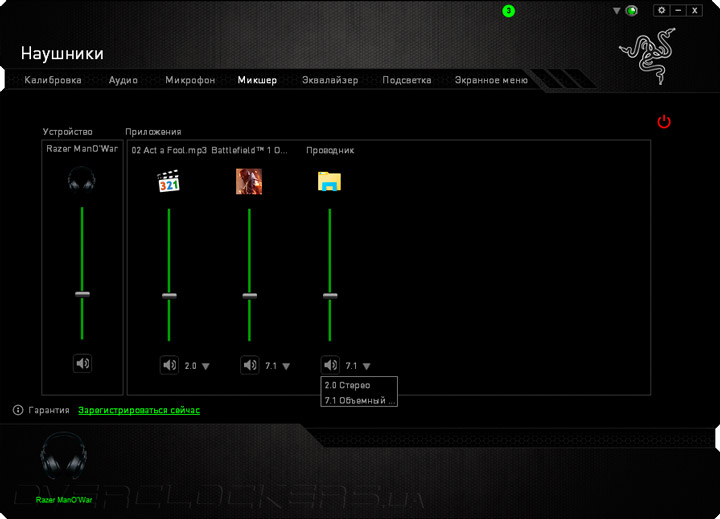This screenshot has height=519, width=720.
Task: Click the Act a Fool.mp3 volume slider handle
Action: point(169,296)
